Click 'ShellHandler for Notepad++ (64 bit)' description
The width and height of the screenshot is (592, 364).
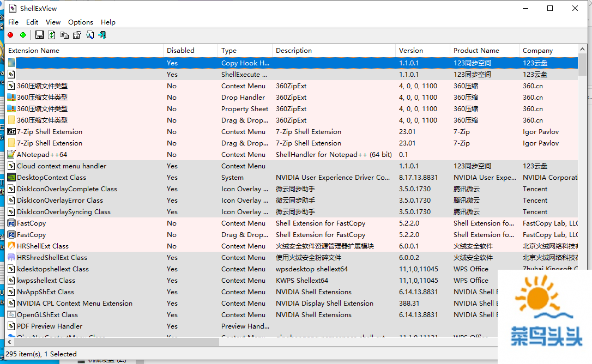(x=334, y=154)
